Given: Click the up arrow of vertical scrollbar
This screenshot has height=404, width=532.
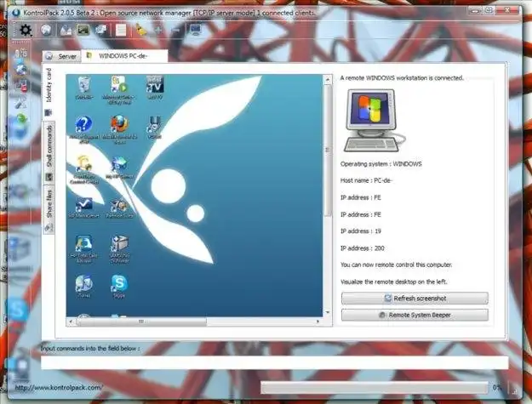Looking at the screenshot, I should pyautogui.click(x=328, y=80).
